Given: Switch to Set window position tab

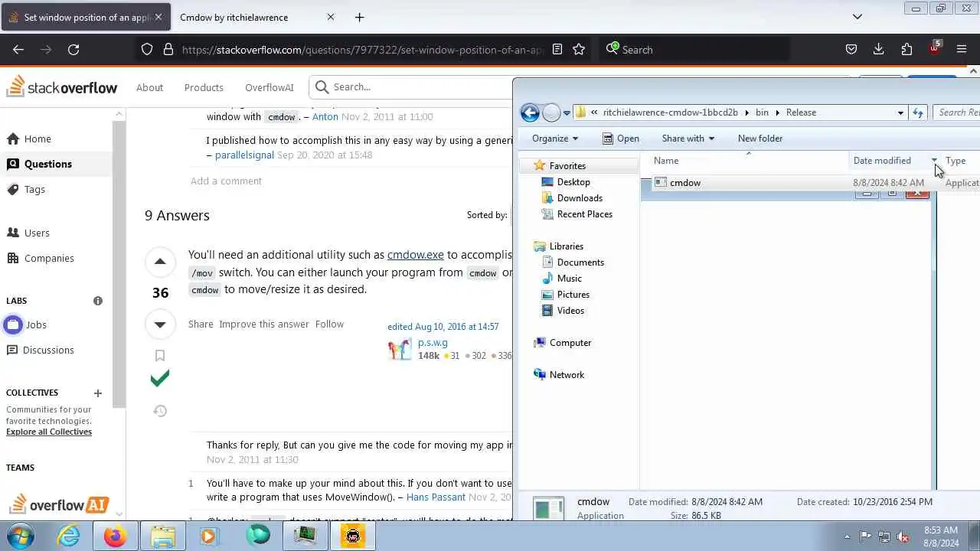Looking at the screenshot, I should click(84, 17).
